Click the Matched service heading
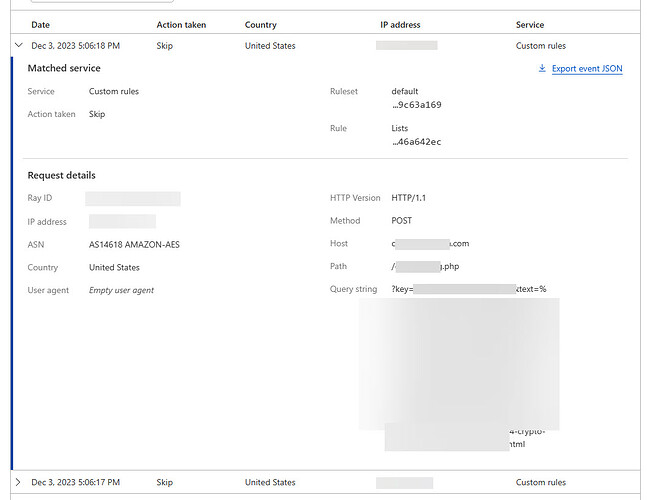This screenshot has width=647, height=500. pos(64,68)
